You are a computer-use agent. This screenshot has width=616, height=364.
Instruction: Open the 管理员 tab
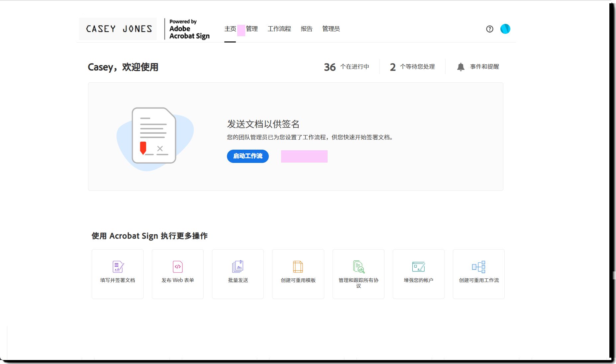click(331, 29)
